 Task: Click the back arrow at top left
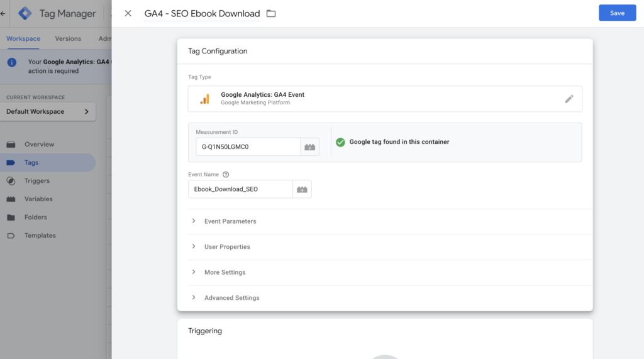click(3, 13)
